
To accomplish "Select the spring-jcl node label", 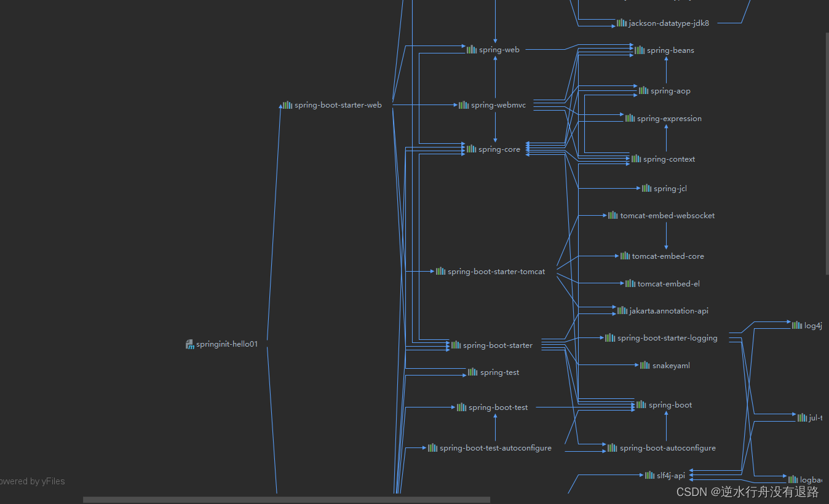I will coord(670,189).
